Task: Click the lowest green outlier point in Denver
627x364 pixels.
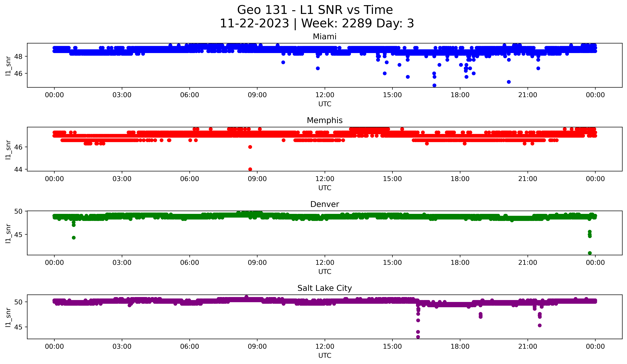Action: [x=590, y=253]
